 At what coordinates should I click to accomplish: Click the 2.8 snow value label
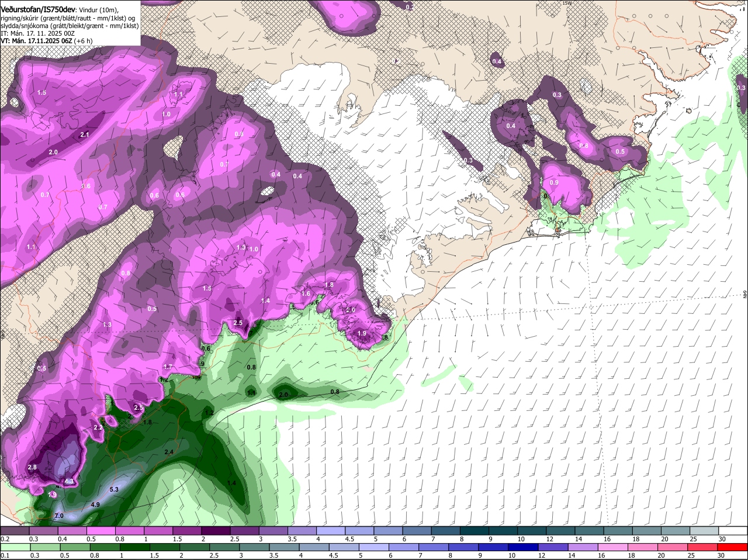pos(32,467)
